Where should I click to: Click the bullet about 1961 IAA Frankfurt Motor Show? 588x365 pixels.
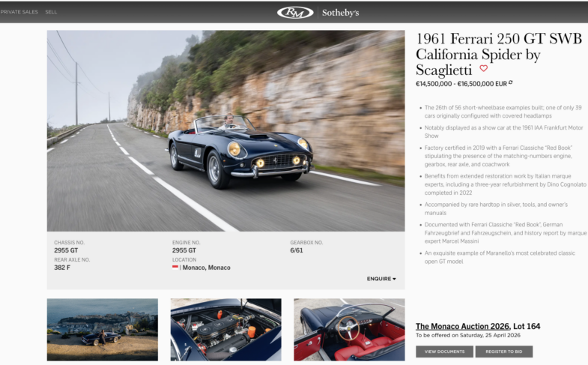(503, 132)
